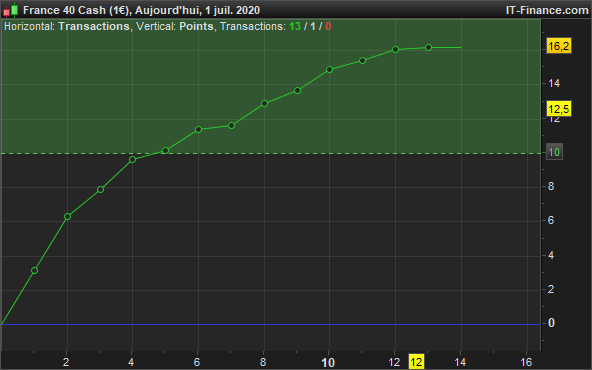Click the data point at transaction 7
592x370 pixels.
[231, 125]
